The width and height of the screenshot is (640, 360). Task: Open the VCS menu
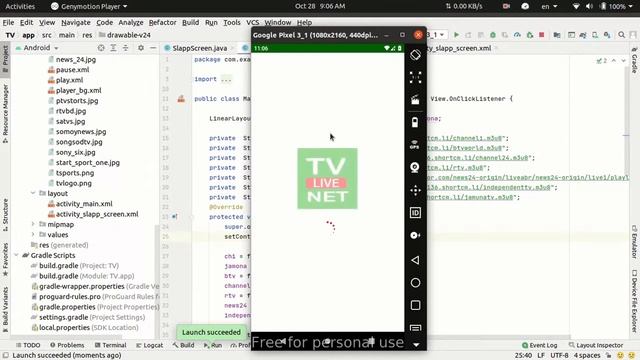tap(253, 22)
